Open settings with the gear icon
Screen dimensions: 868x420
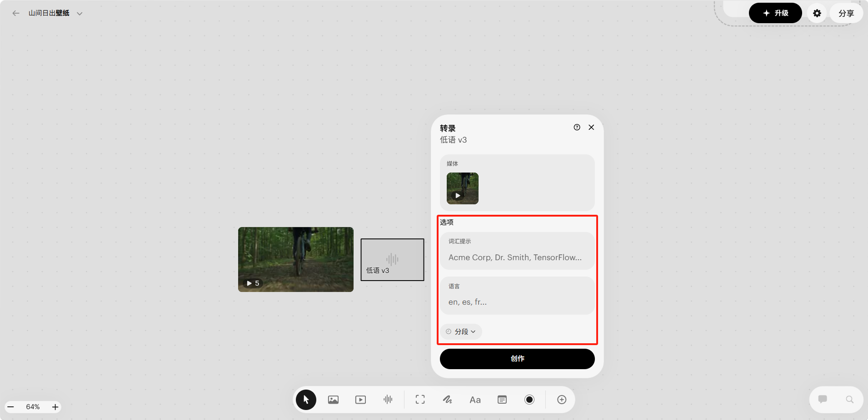click(x=817, y=13)
